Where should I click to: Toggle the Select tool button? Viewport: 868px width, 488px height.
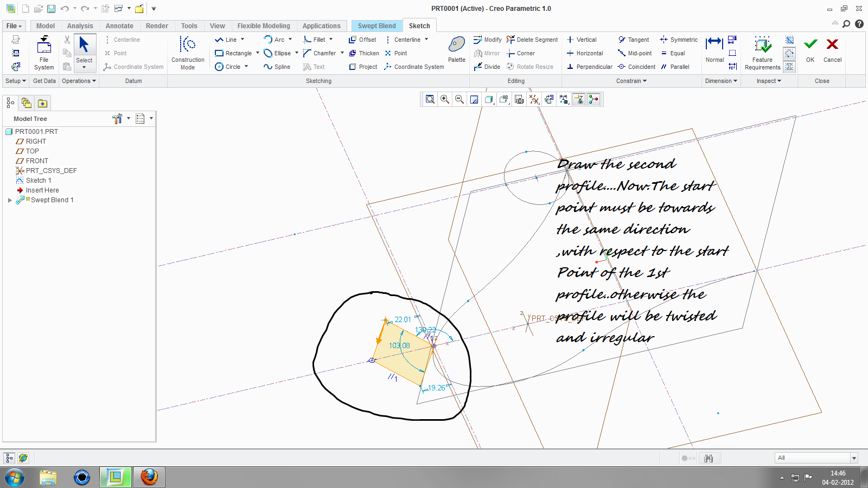click(84, 53)
